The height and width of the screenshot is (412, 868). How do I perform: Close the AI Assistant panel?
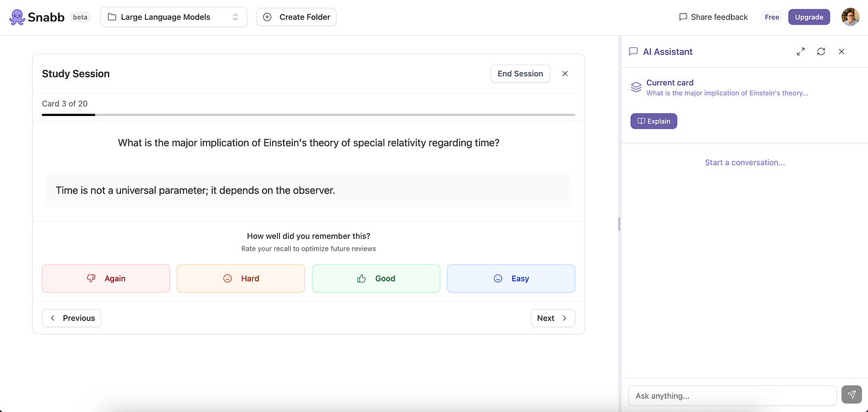tap(841, 51)
